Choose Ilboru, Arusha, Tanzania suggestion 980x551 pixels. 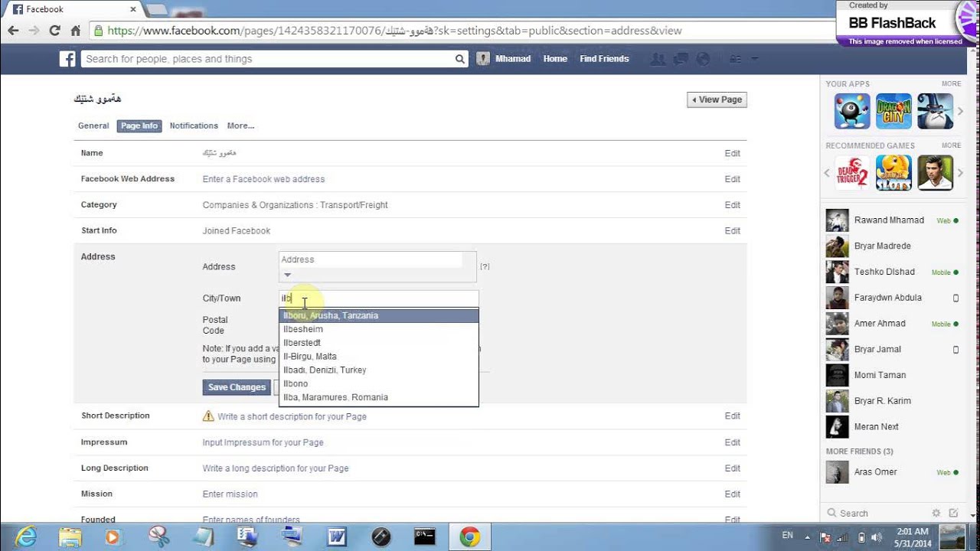(379, 315)
